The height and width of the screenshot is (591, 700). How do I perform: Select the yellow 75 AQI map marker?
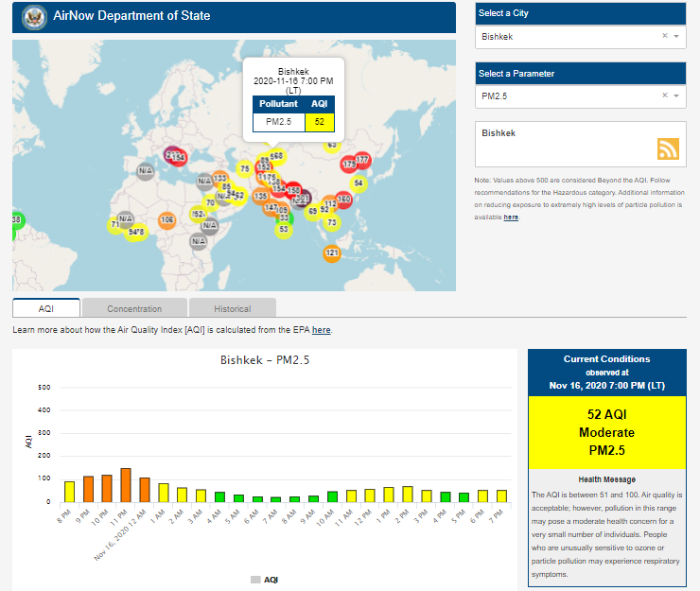(245, 169)
